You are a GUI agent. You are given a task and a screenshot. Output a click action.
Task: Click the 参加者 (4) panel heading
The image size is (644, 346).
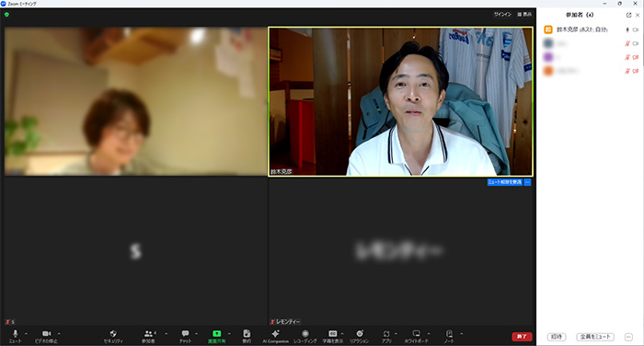[580, 15]
